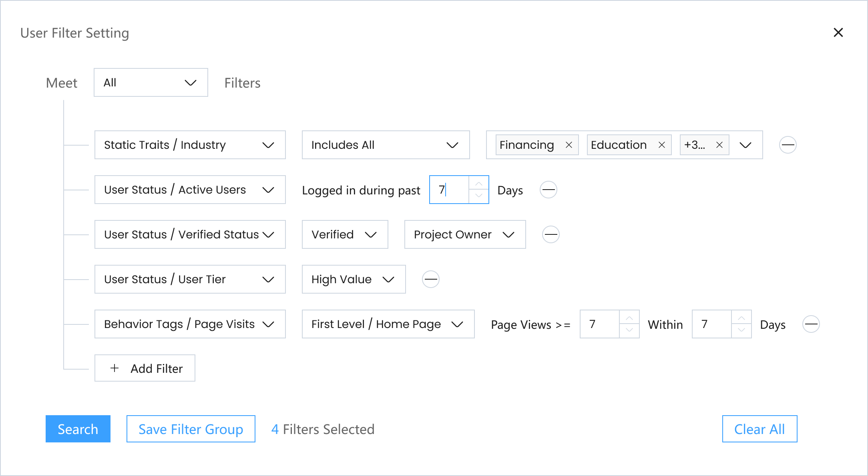Remove the Education tag

tap(661, 145)
